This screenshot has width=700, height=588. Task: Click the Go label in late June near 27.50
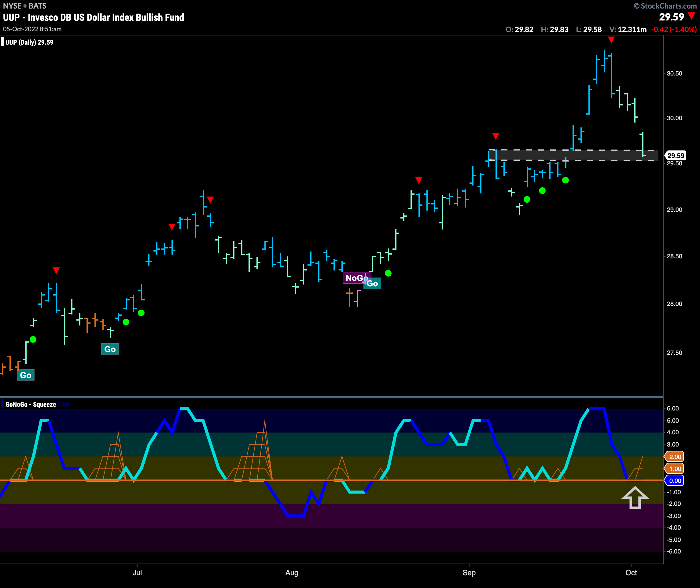[x=110, y=349]
